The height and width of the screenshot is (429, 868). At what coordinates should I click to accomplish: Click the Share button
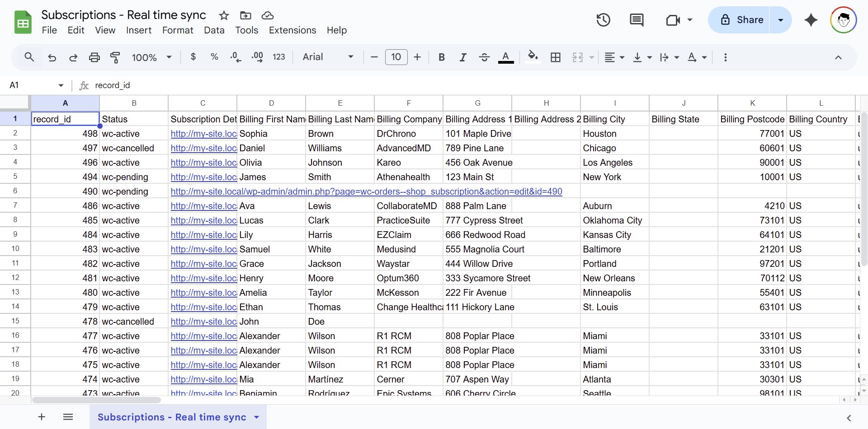tap(739, 20)
